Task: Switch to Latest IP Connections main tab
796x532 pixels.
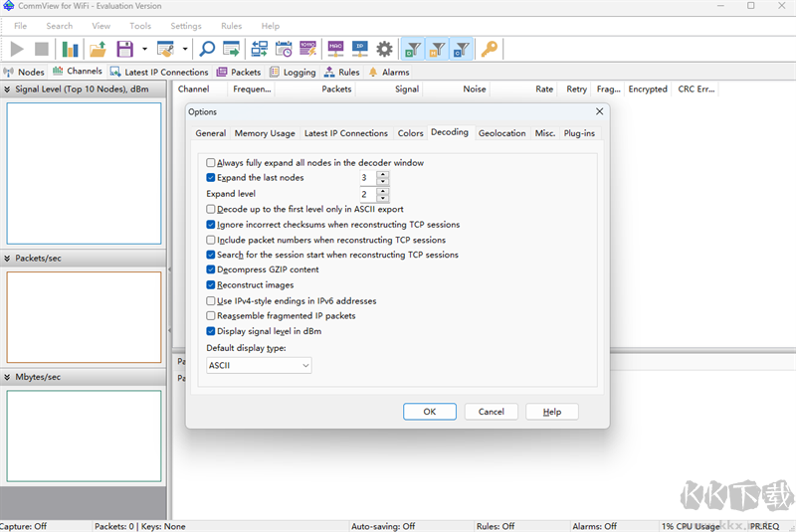Action: click(159, 72)
